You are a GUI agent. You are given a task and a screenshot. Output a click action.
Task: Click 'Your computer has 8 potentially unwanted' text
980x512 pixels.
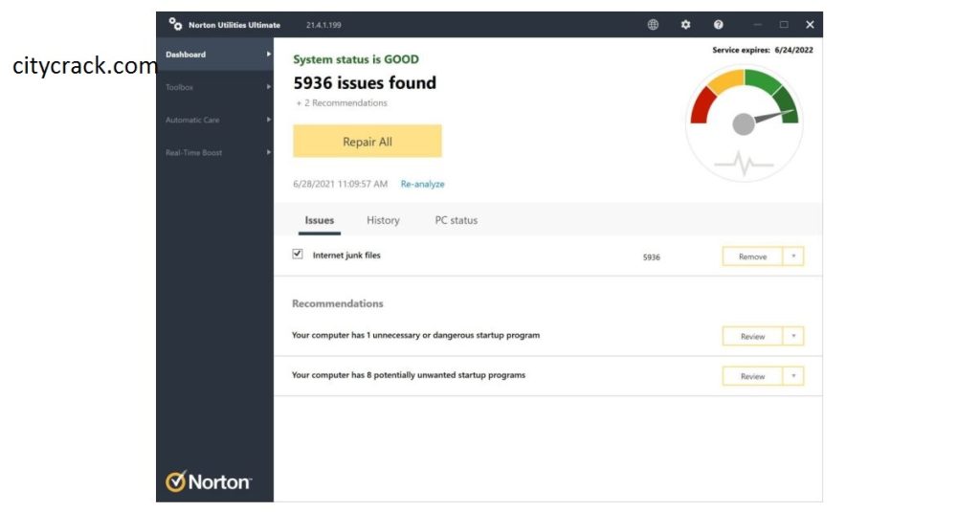click(408, 375)
